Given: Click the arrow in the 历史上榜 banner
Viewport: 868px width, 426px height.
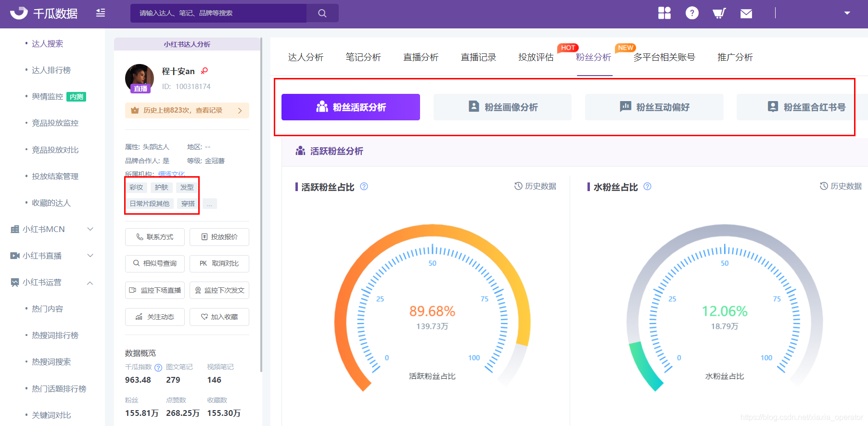Looking at the screenshot, I should [x=240, y=110].
